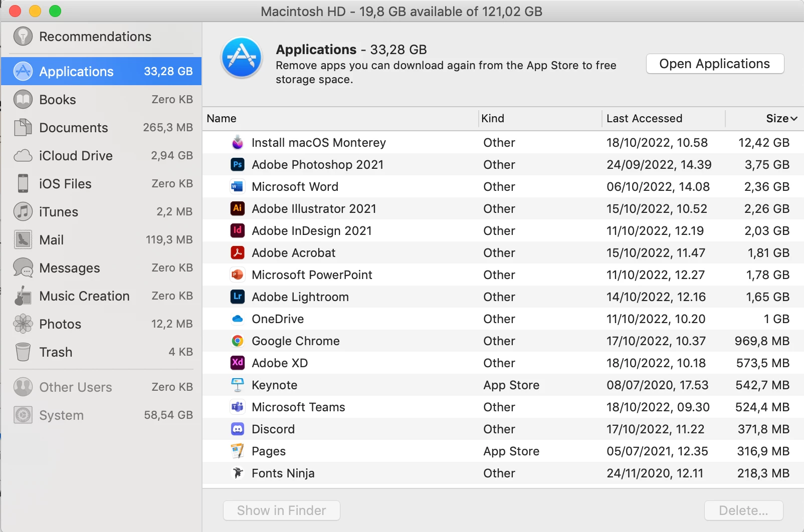Click the Show in Finder button
This screenshot has height=532, width=804.
(282, 510)
